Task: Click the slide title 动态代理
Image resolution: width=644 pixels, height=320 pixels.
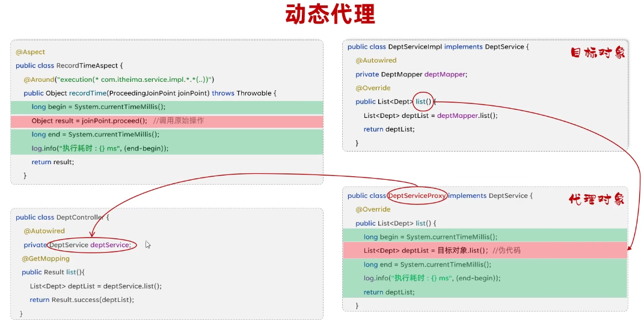Action: click(x=330, y=14)
